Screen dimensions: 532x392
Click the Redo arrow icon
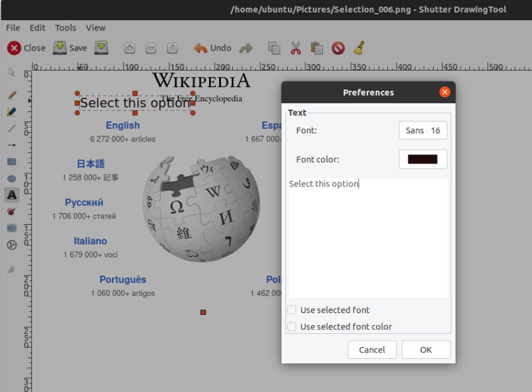pos(245,48)
